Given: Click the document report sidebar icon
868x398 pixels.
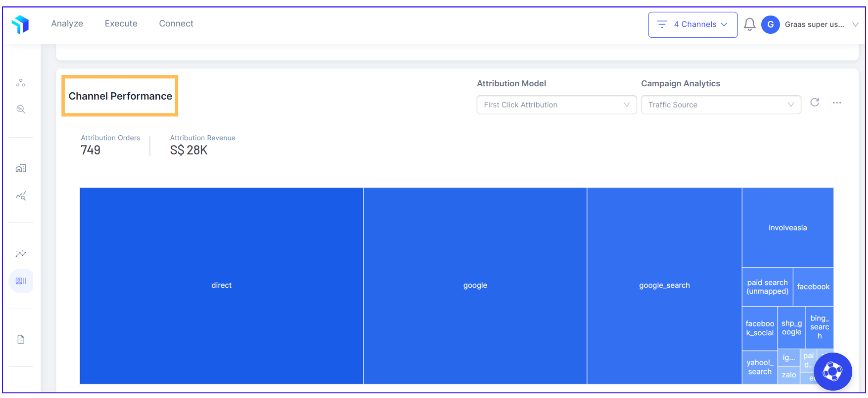Looking at the screenshot, I should coord(21,339).
